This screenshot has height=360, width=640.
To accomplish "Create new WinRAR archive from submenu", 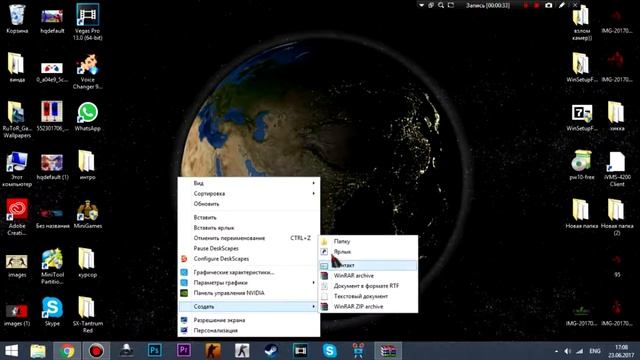I will click(x=368, y=276).
